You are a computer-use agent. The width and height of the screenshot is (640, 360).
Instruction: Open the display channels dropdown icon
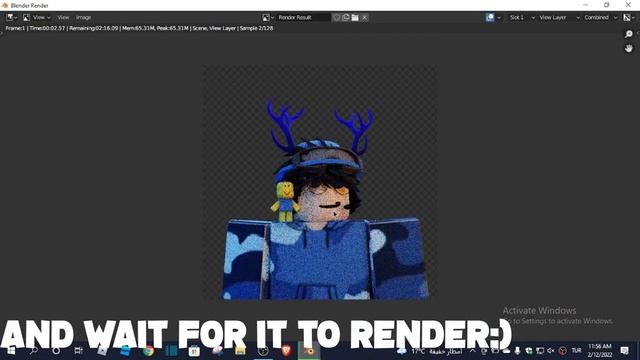(x=629, y=18)
